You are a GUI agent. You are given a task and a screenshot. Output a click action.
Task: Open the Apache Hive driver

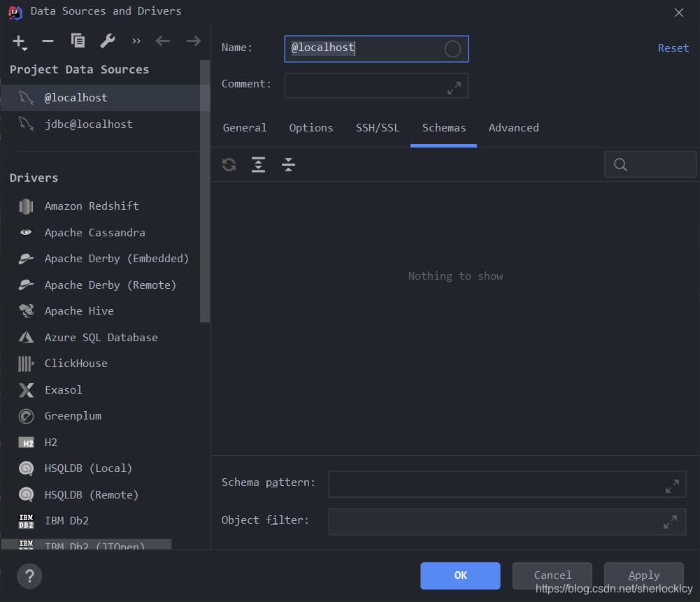coord(80,310)
